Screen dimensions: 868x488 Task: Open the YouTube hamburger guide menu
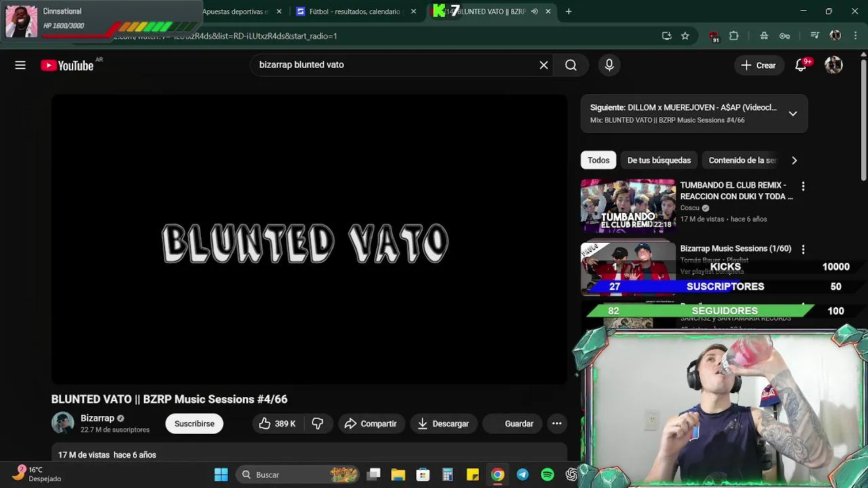[20, 65]
